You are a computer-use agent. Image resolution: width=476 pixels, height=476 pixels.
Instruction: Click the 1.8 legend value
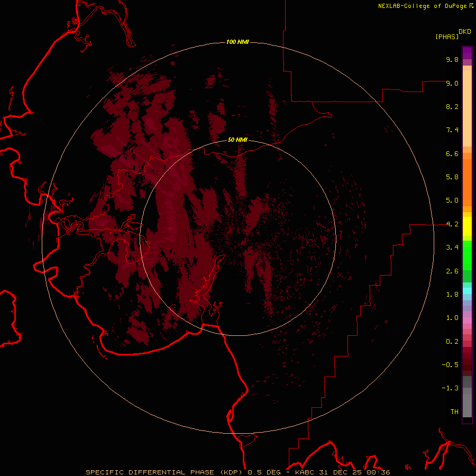pos(452,295)
